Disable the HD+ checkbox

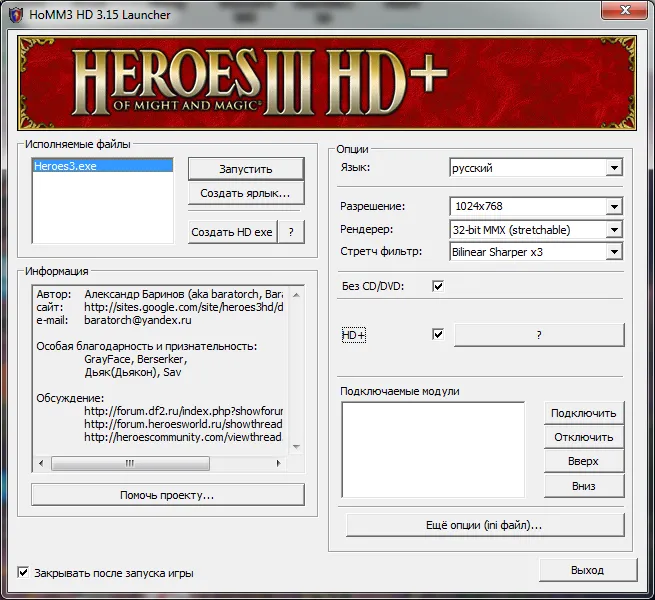(437, 334)
